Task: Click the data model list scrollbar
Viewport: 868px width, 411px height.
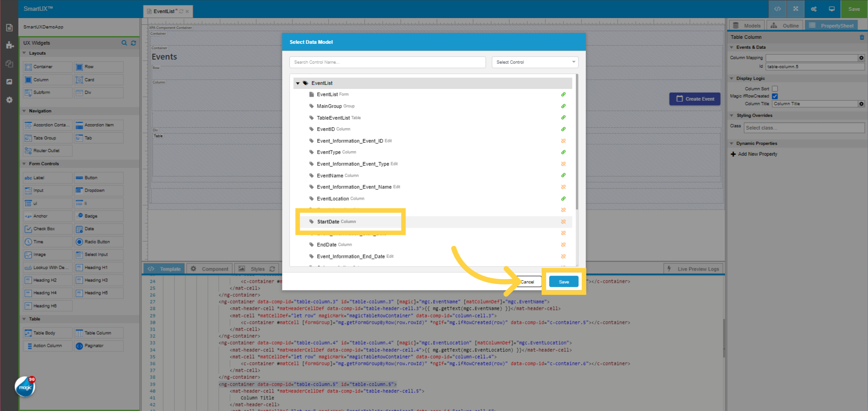Action: (x=577, y=142)
